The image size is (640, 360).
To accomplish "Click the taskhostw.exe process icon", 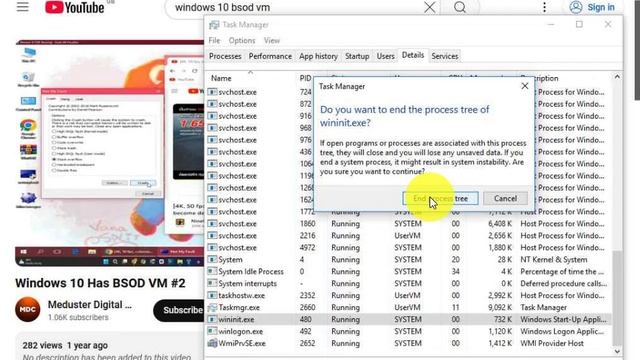I will [212, 296].
